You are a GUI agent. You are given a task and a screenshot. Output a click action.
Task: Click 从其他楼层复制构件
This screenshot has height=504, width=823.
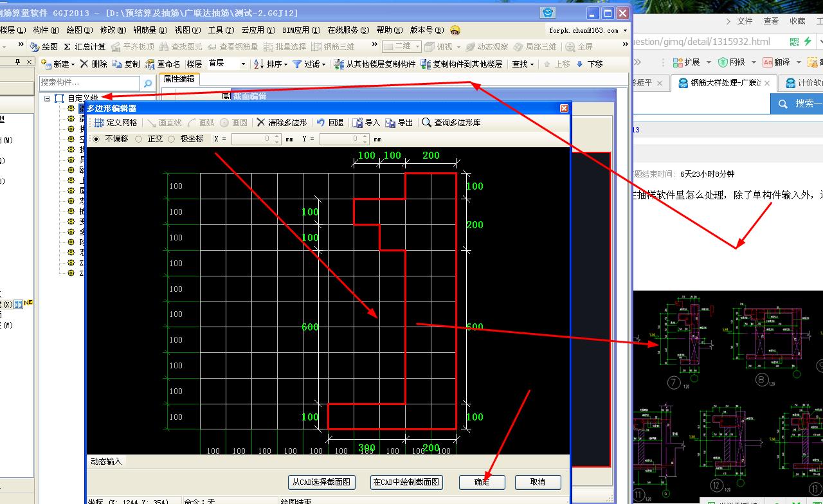pyautogui.click(x=374, y=64)
